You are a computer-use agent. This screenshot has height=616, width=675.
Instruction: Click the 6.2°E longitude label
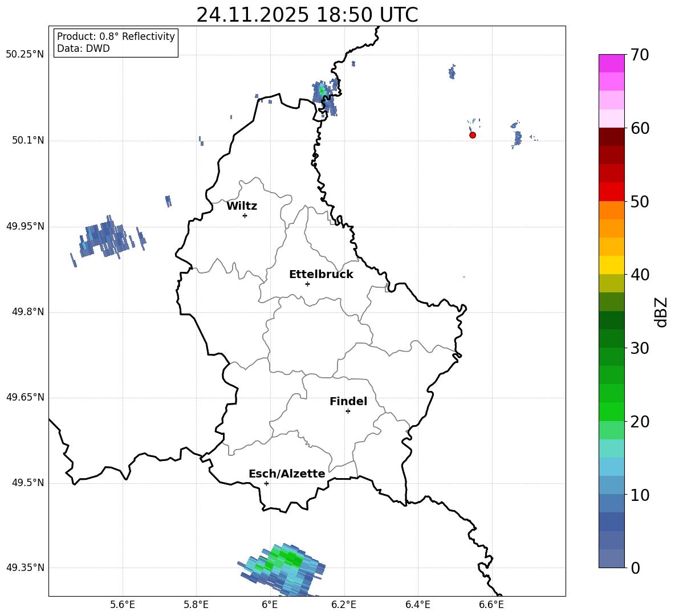344,605
